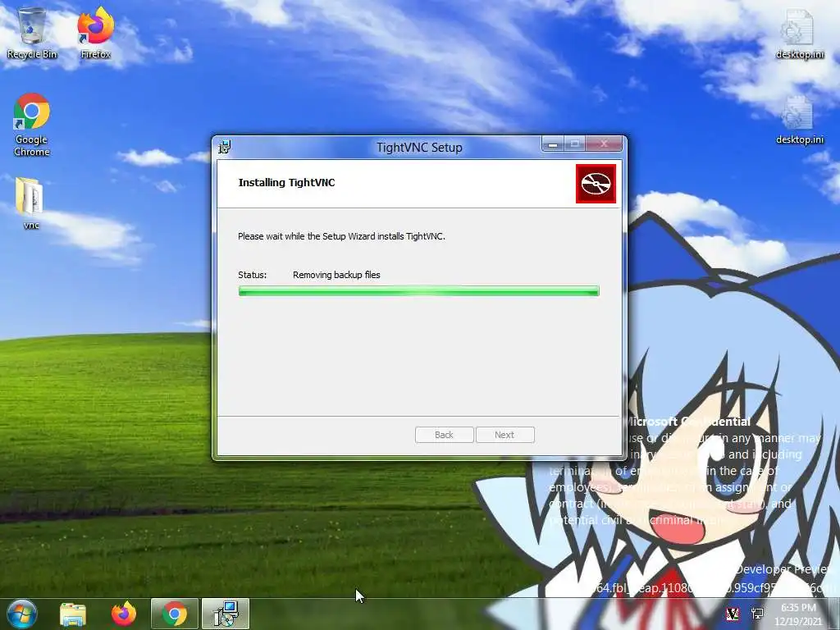Click the red disc logo in setup header
840x630 pixels.
point(596,184)
